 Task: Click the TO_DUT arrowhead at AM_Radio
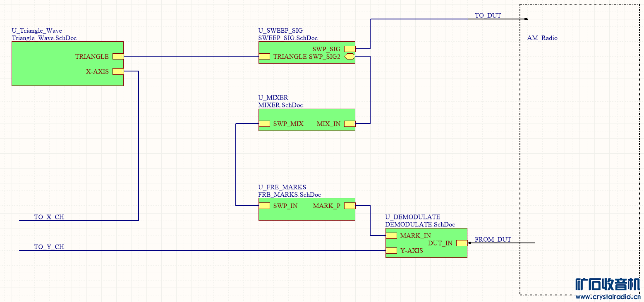tap(526, 19)
